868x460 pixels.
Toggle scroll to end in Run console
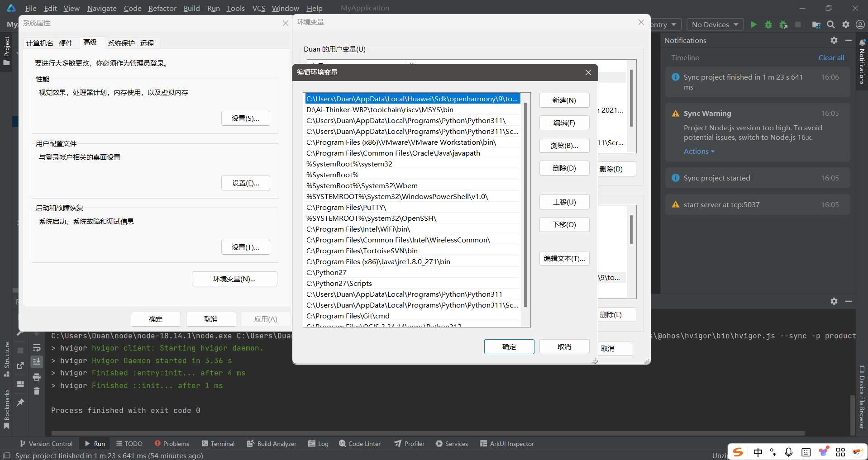[x=37, y=362]
